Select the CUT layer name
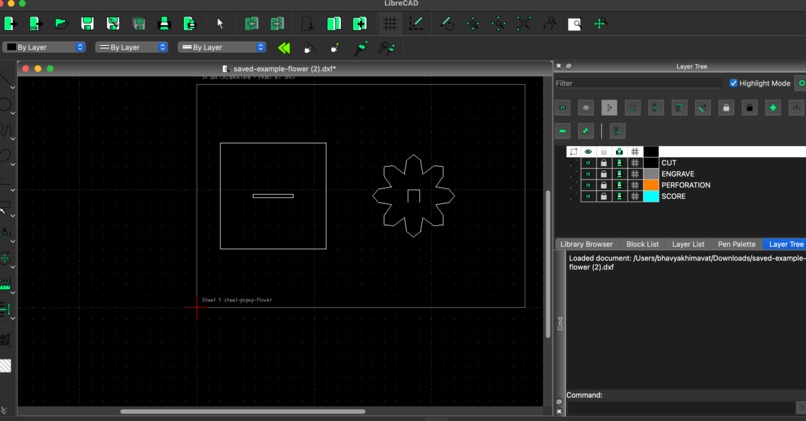The width and height of the screenshot is (806, 421). [669, 163]
